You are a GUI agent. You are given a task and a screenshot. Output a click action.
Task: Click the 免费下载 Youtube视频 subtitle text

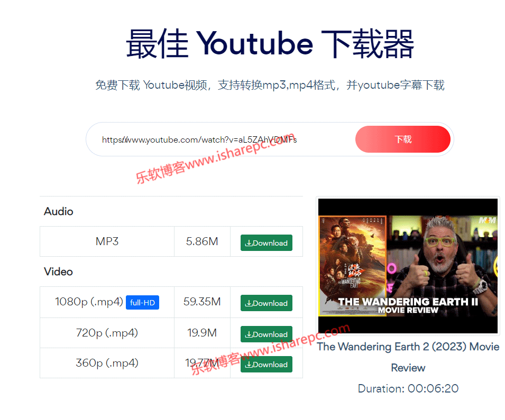coord(270,85)
